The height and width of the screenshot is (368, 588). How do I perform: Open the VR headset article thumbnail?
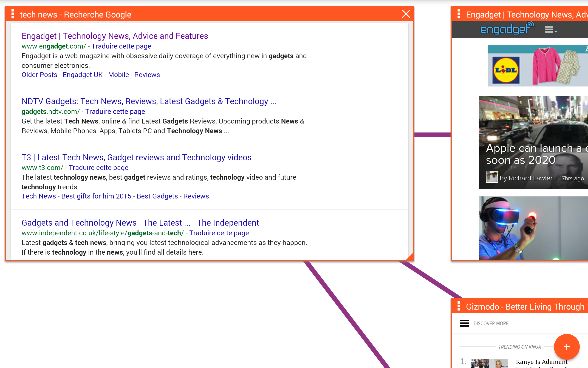(533, 228)
